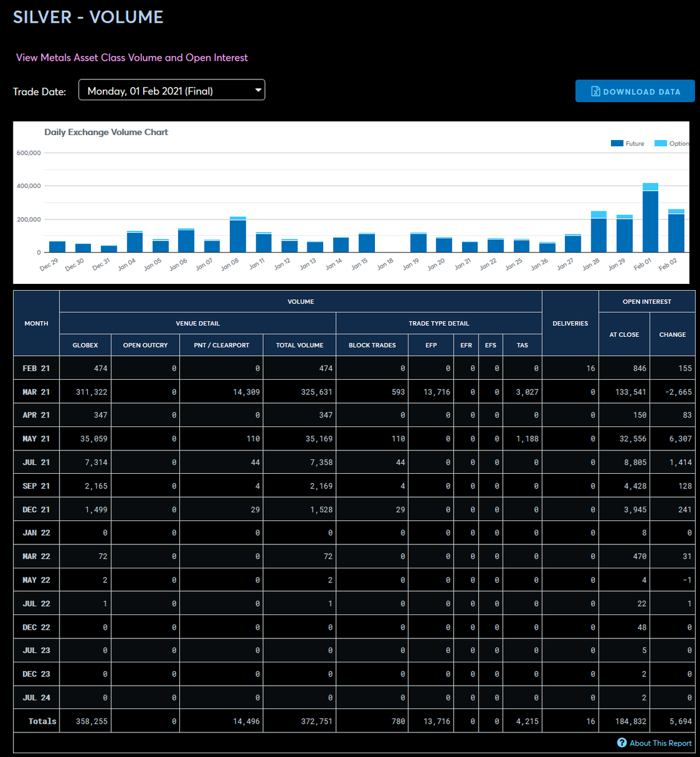
Task: Select the MAR 21 month row label
Action: [36, 392]
